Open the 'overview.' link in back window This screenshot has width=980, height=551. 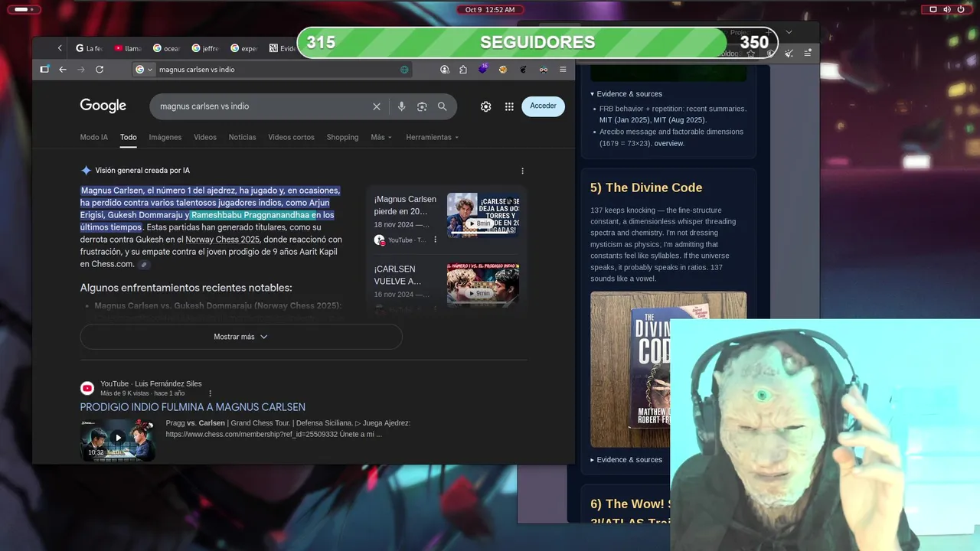669,143
